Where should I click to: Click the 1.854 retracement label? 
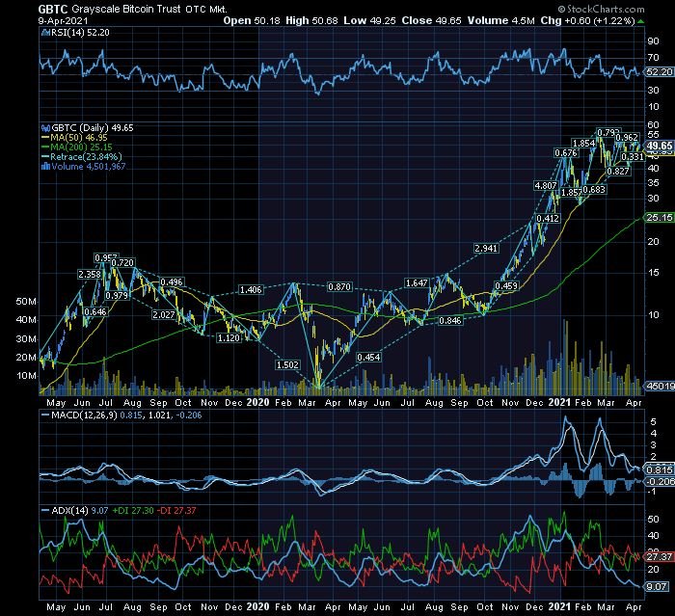click(583, 143)
